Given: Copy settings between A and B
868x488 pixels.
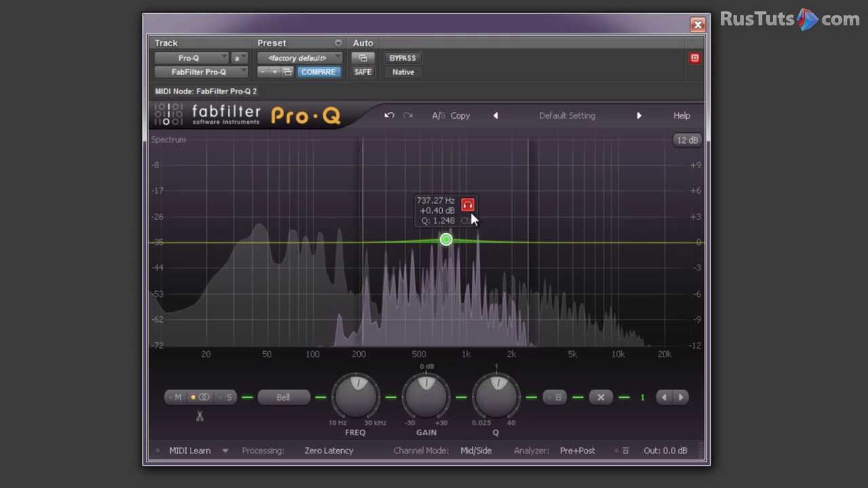Looking at the screenshot, I should (x=460, y=116).
